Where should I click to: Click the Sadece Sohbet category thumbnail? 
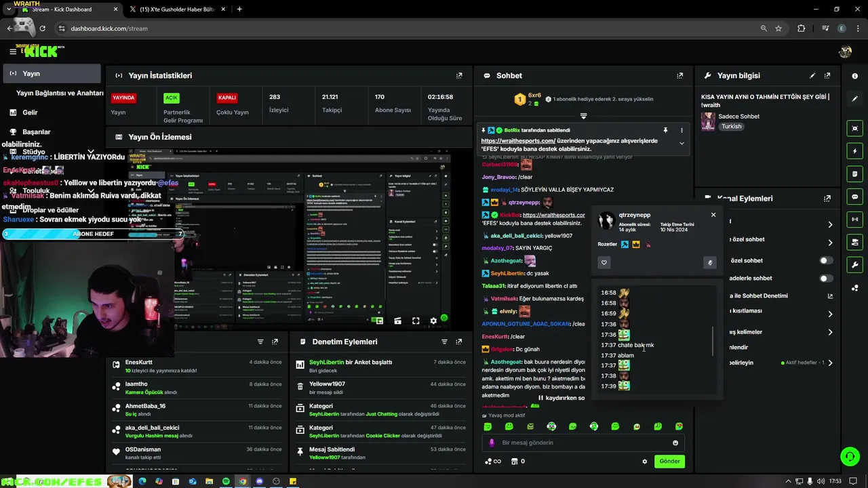(x=708, y=121)
